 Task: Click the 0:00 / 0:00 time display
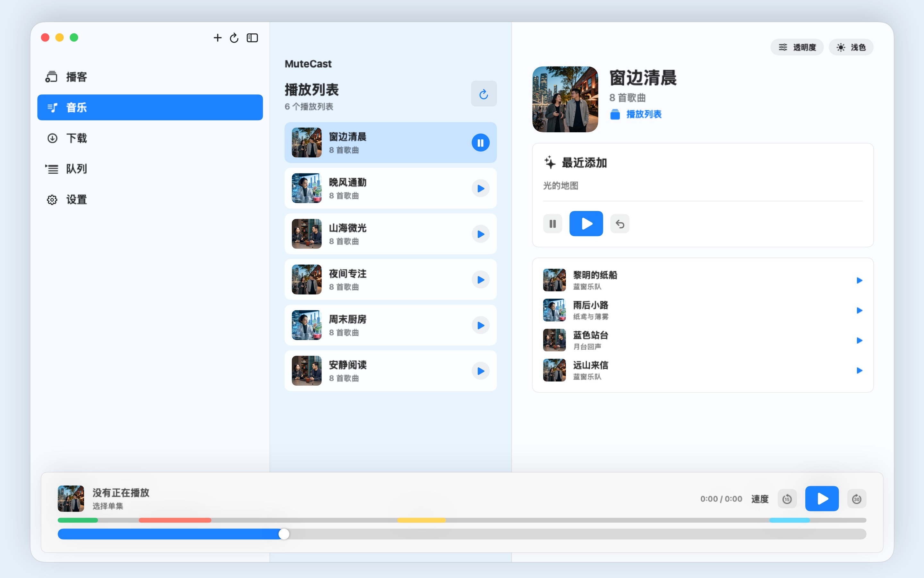[721, 499]
